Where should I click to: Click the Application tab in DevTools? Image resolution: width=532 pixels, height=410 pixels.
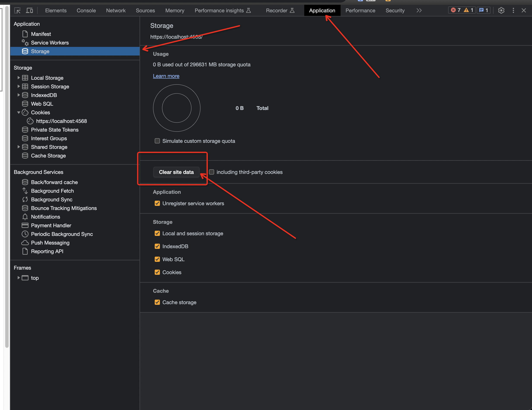322,10
